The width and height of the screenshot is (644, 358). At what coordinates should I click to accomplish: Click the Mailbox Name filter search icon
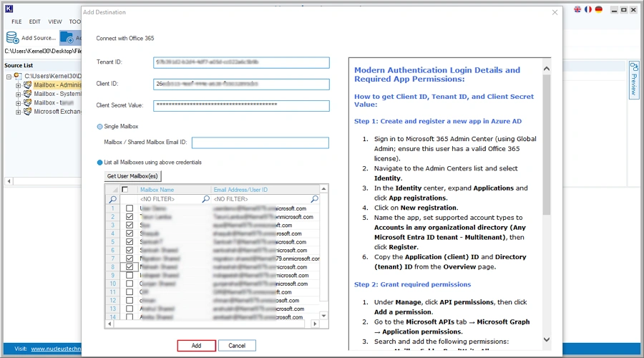point(206,199)
